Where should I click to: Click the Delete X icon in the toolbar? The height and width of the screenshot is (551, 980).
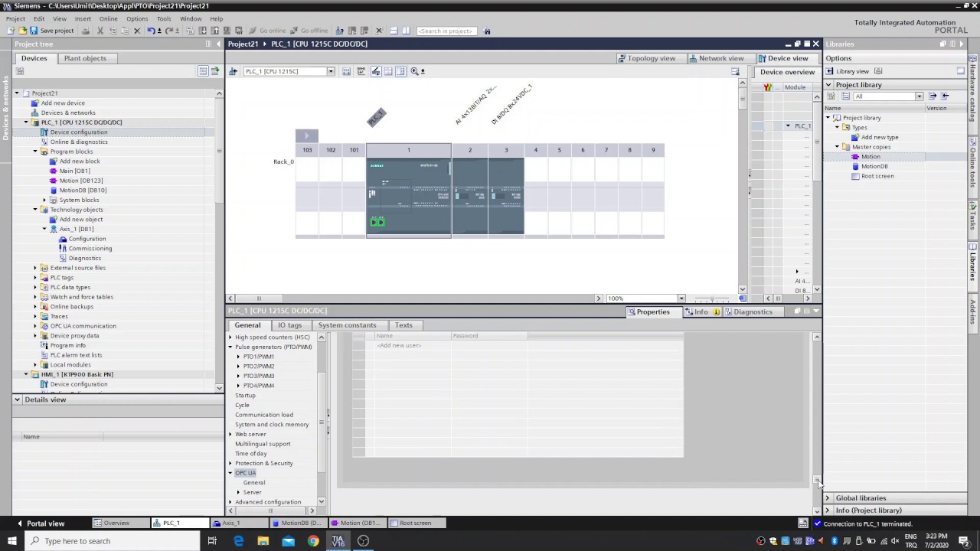[x=137, y=31]
